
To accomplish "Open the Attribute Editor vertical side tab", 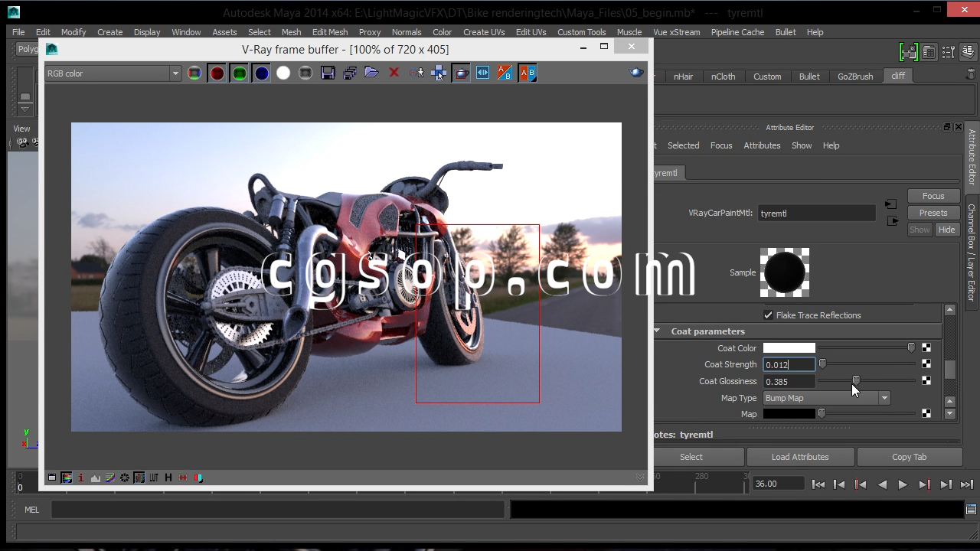I will click(972, 157).
